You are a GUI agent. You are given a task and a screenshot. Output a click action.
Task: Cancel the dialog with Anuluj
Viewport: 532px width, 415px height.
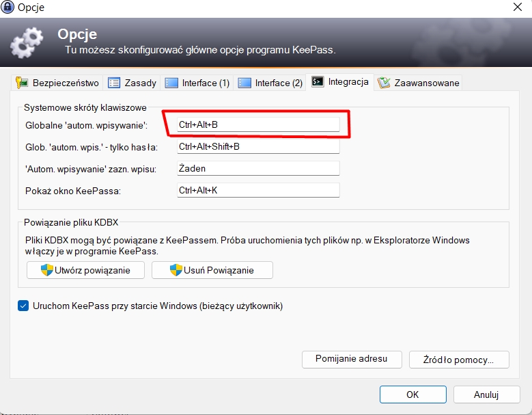(x=486, y=394)
